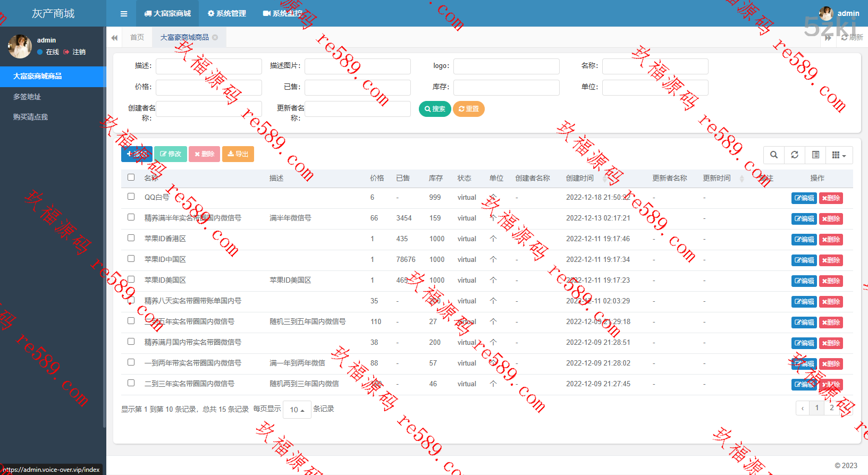Screen dimensions: 868x475
Task: Select the checkbox for 苹果ID香港区 row
Action: pos(131,238)
